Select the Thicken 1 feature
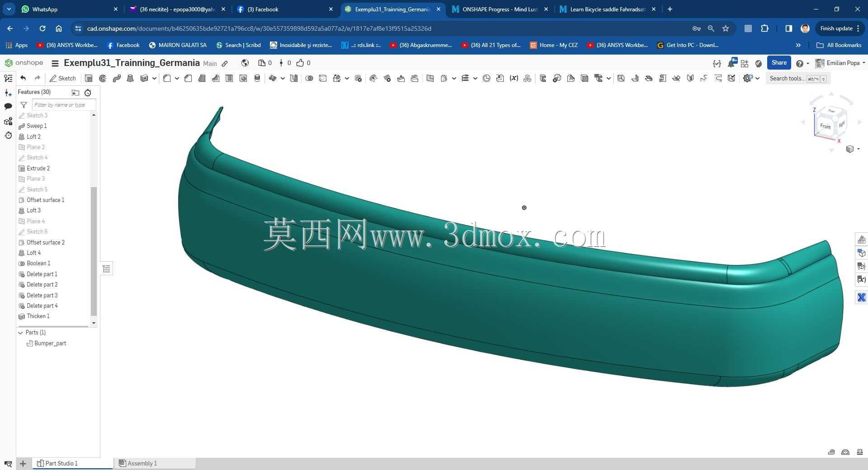 38,316
